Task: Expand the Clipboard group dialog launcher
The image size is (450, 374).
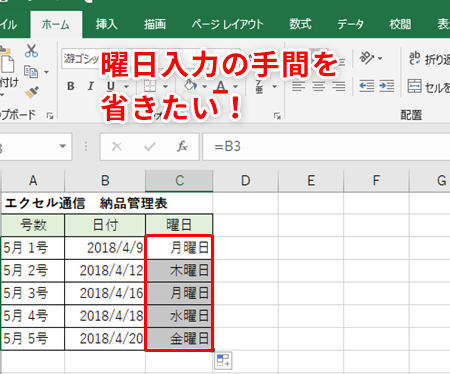Action: tap(50, 116)
